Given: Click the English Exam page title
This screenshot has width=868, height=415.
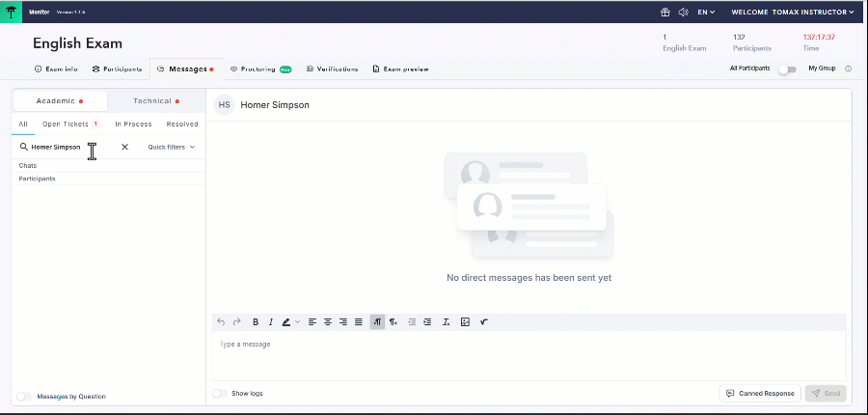Looking at the screenshot, I should [x=77, y=43].
